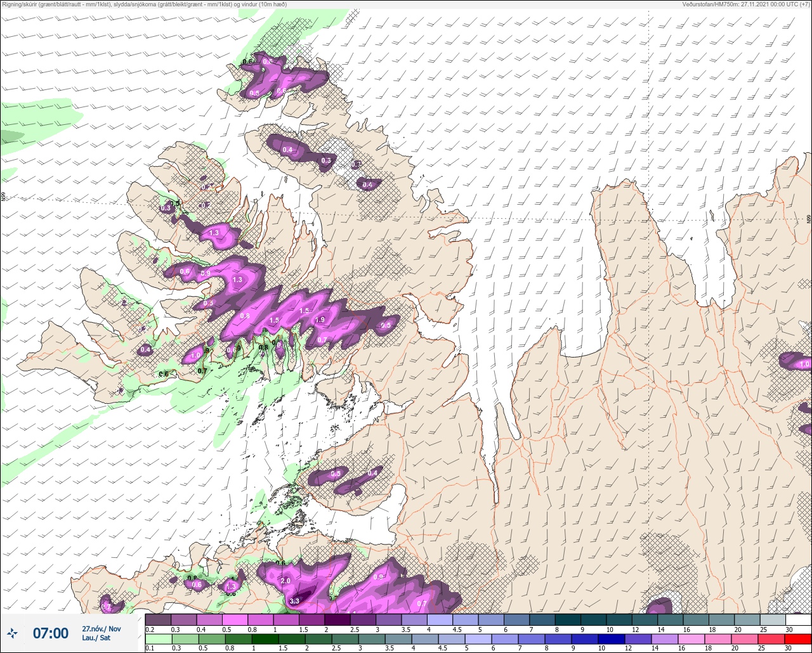The width and height of the screenshot is (812, 653).
Task: Click the weekday text 'Lau./ Sat'
Action: [96, 638]
